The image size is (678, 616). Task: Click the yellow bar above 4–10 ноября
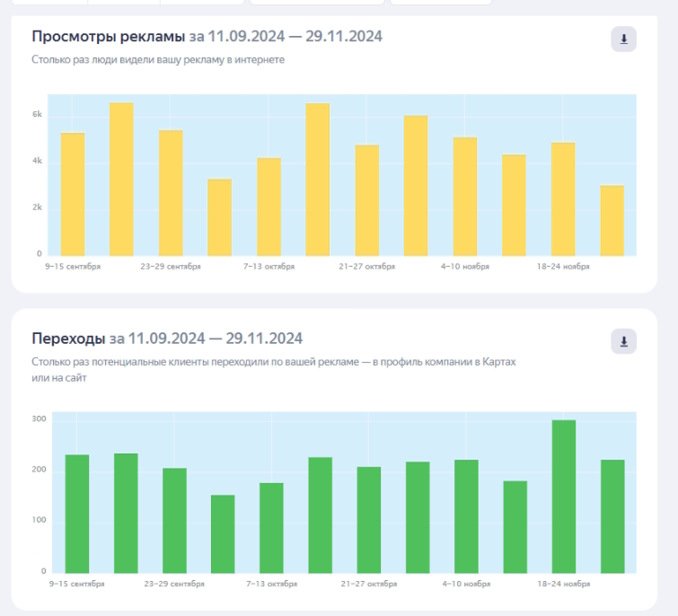465,197
